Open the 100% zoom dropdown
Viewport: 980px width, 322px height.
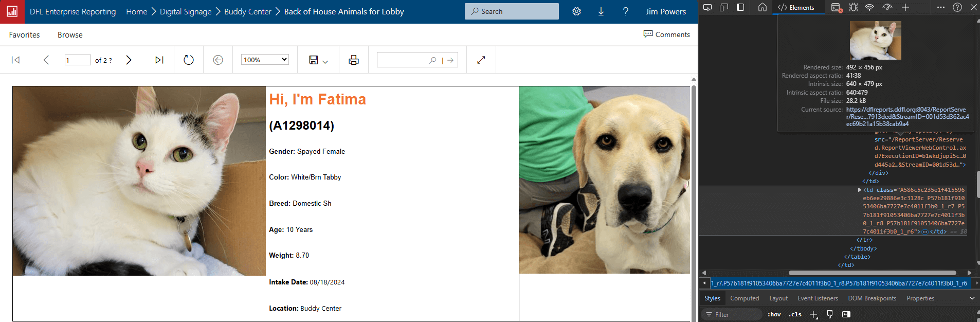(x=265, y=60)
